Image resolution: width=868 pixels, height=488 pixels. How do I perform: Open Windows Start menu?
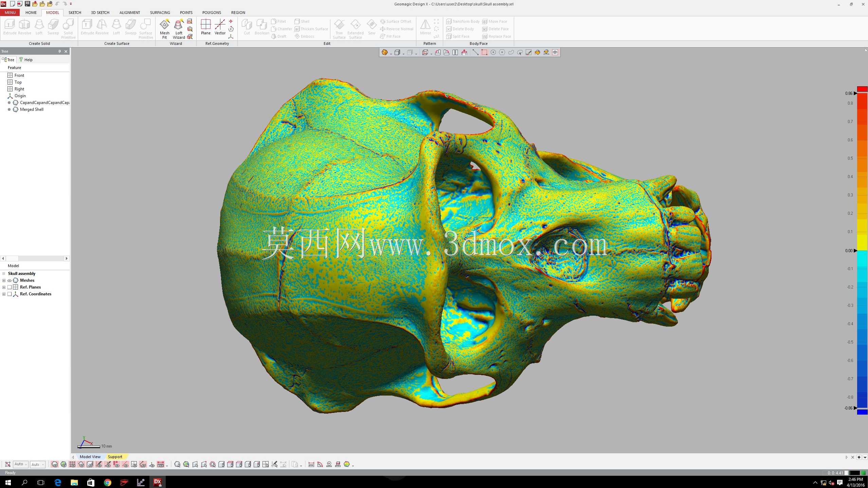click(8, 482)
